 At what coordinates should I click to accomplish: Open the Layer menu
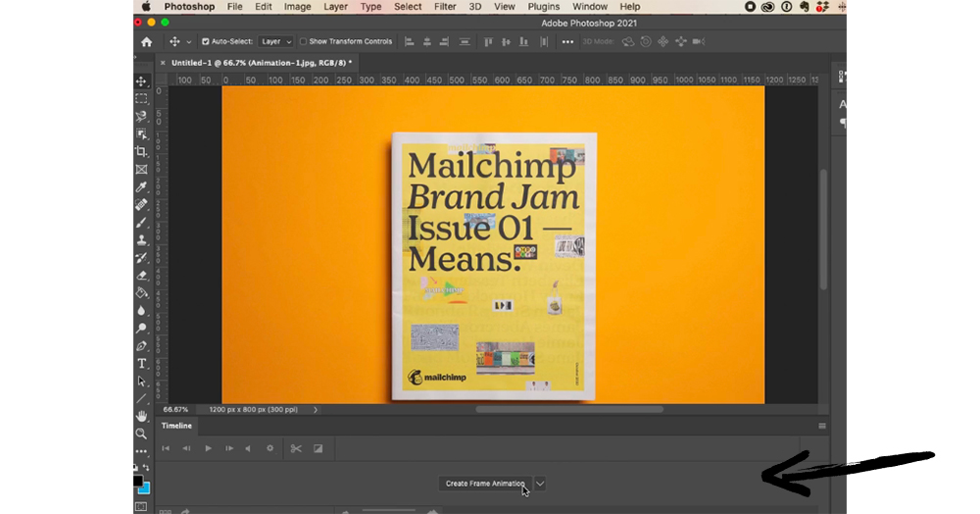pos(335,6)
